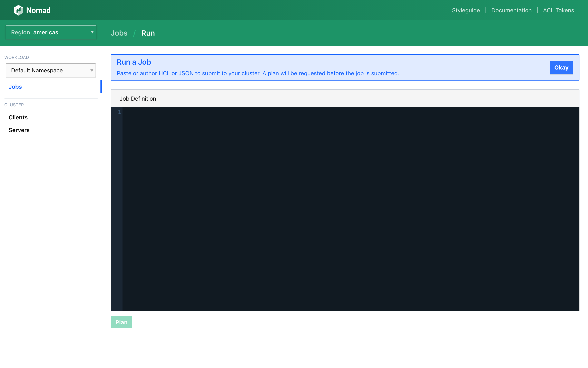Click the Nomad wordmark text

point(38,10)
